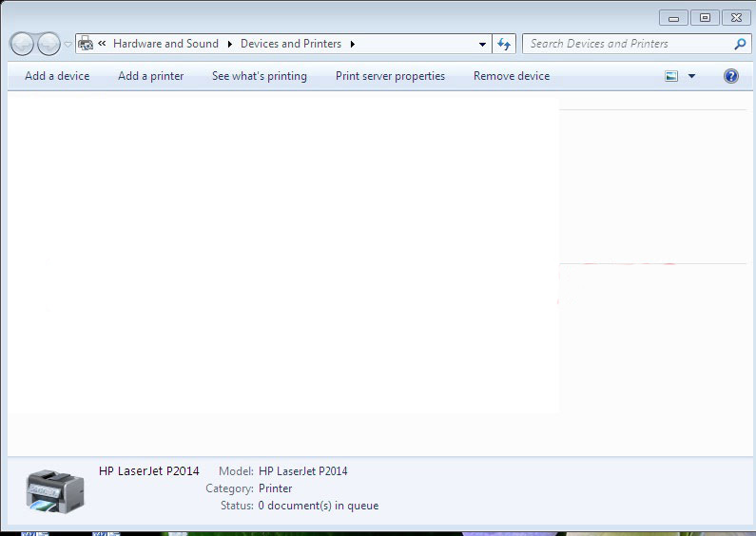Click the search magnifier icon
Screen dimensions: 756x536
click(740, 44)
